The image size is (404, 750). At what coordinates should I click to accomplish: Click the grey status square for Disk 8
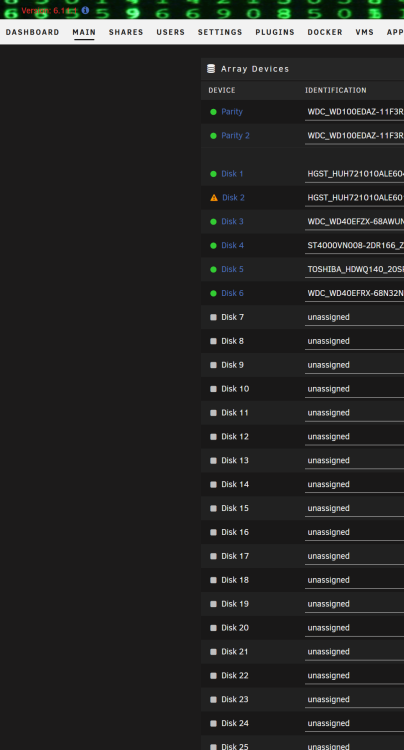[213, 341]
